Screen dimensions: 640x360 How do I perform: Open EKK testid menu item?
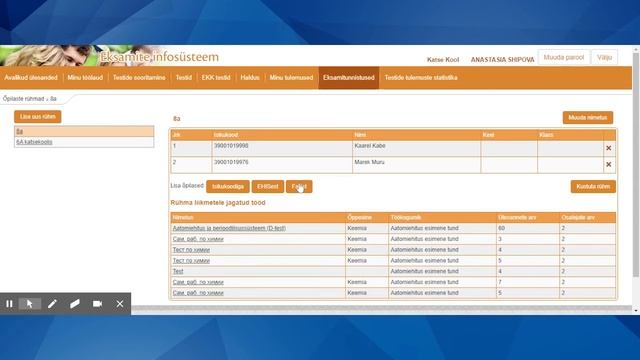click(216, 78)
